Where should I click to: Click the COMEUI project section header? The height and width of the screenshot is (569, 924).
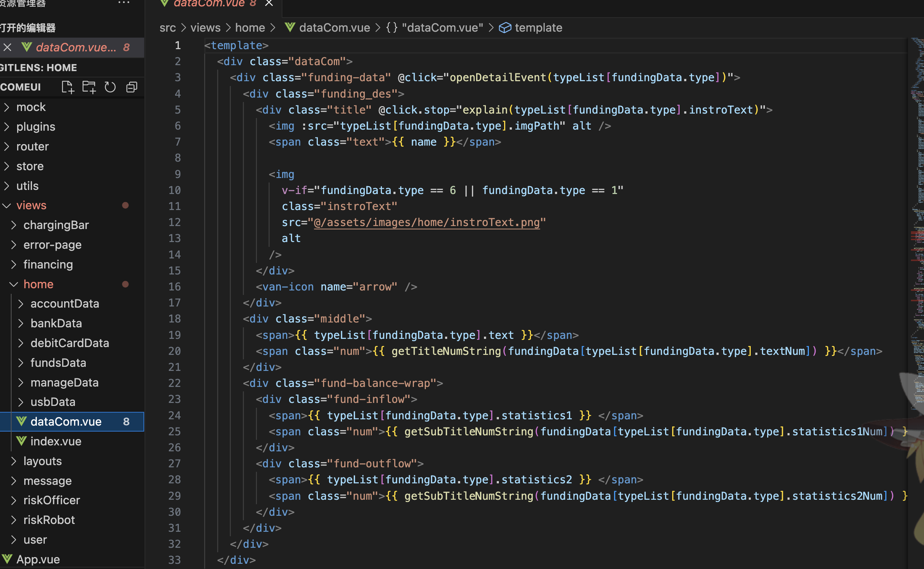21,87
